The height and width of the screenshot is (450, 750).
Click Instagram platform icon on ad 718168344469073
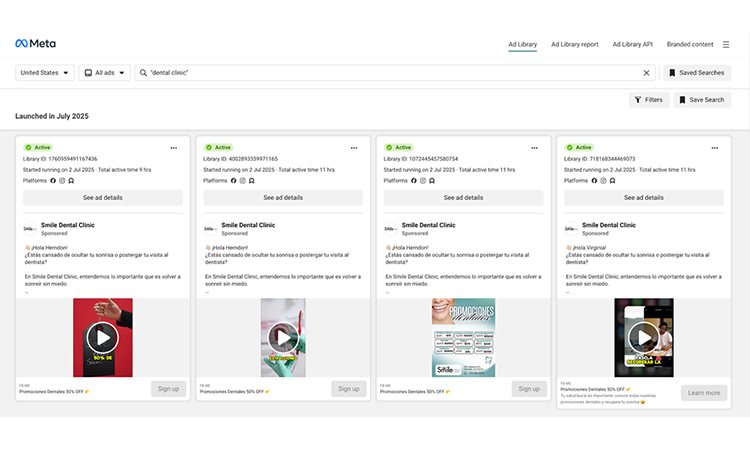tap(603, 181)
